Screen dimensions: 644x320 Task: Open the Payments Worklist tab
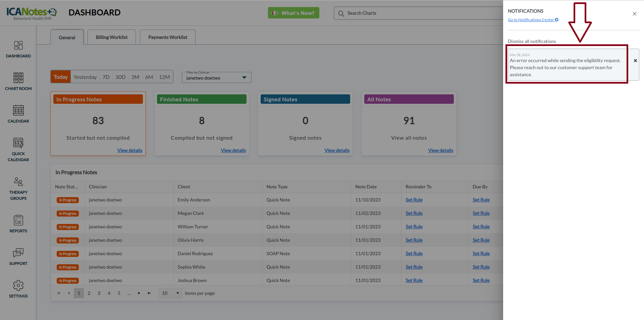168,37
